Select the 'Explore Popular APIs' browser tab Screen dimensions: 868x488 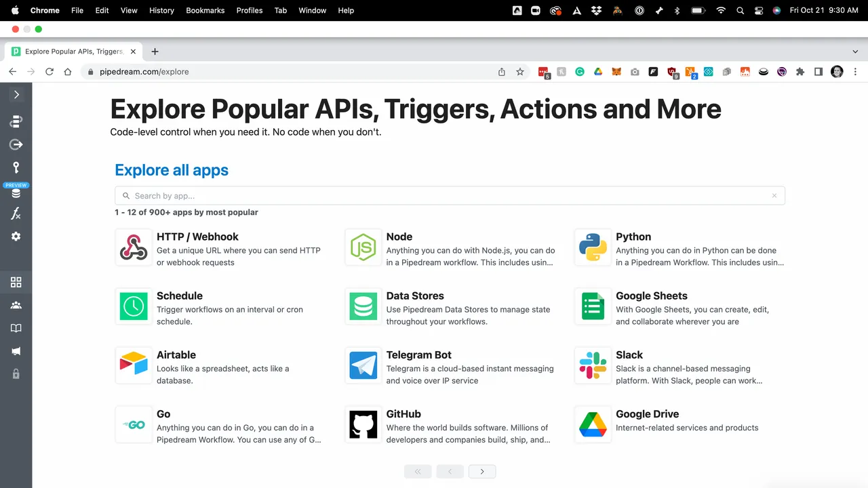(73, 52)
